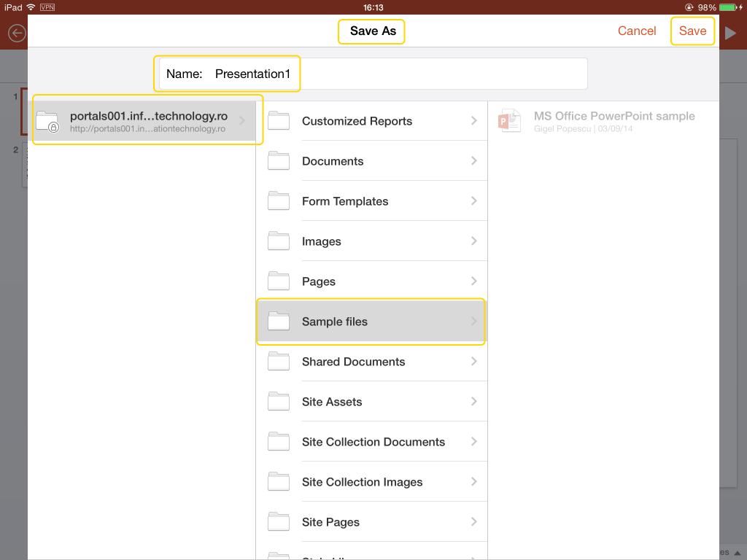Image resolution: width=747 pixels, height=560 pixels.
Task: Tap the back arrow icon
Action: click(16, 33)
